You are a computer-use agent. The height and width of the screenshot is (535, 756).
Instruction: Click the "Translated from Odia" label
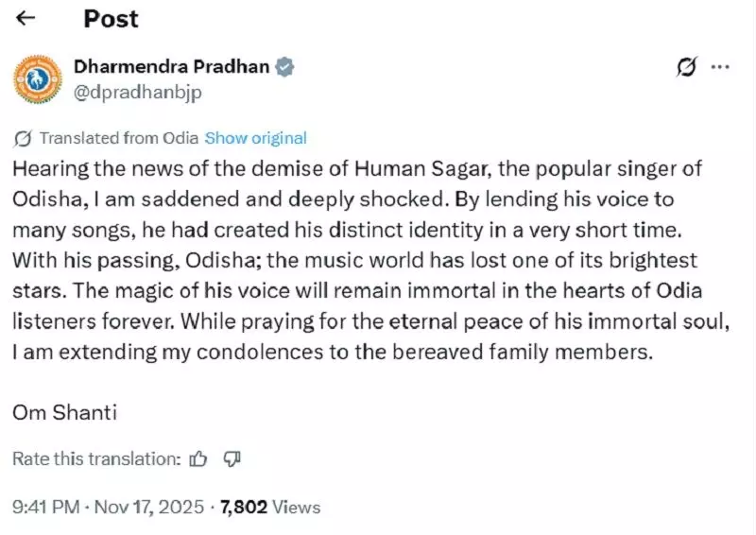point(119,138)
